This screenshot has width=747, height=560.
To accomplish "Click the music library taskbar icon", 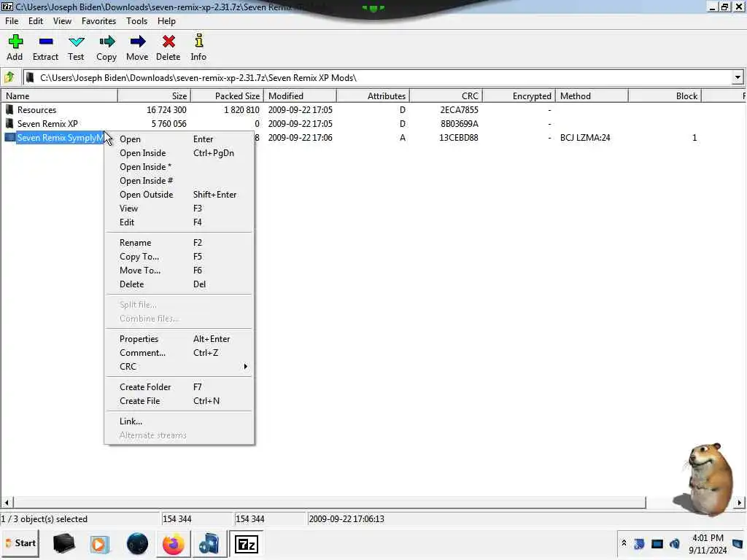I will pos(209,544).
